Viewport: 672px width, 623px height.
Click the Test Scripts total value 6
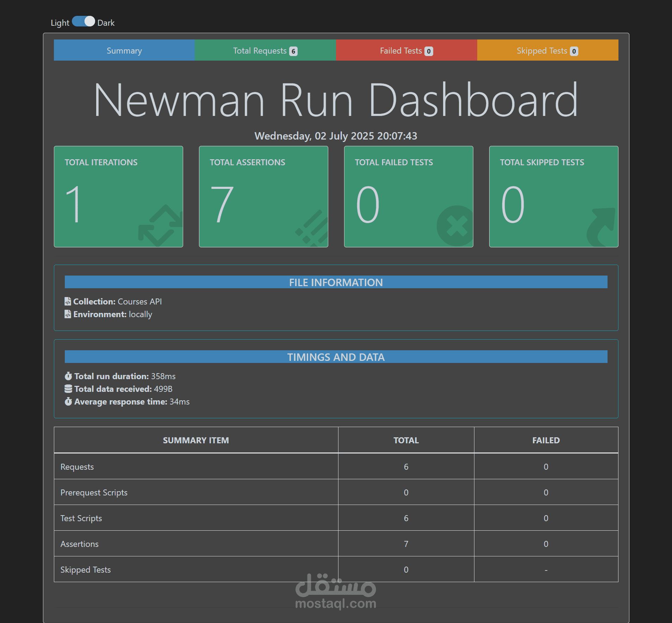click(406, 518)
